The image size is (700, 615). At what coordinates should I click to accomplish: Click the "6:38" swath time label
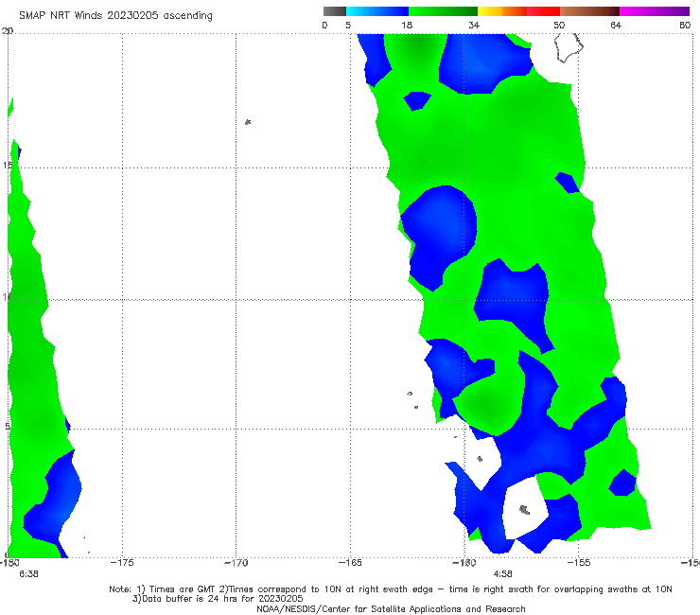(28, 574)
